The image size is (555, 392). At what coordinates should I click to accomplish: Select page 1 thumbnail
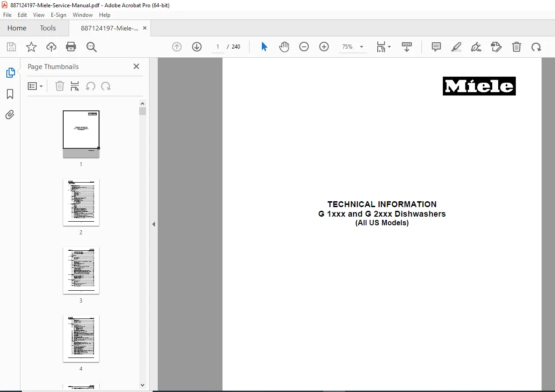[x=81, y=134]
